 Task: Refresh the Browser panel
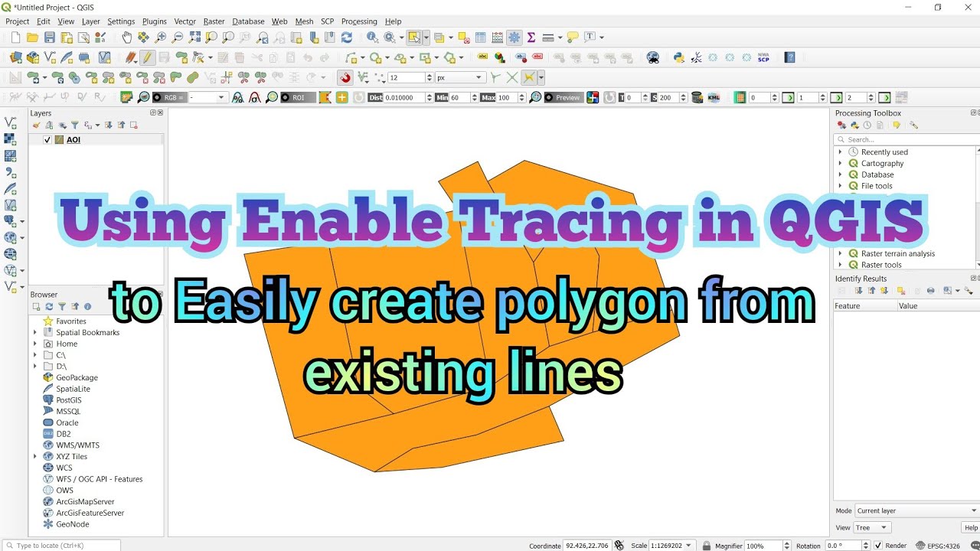click(49, 307)
